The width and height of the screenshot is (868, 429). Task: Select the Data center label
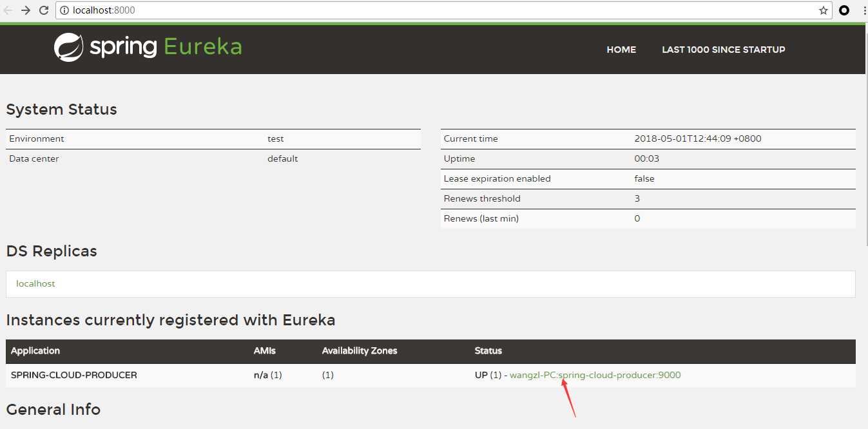[34, 158]
